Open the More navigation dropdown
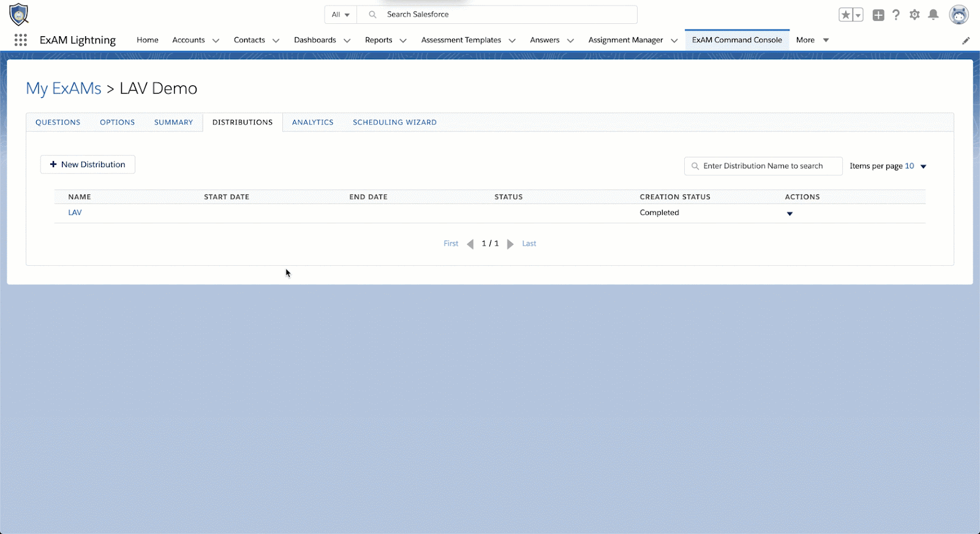The image size is (980, 534). pyautogui.click(x=813, y=40)
